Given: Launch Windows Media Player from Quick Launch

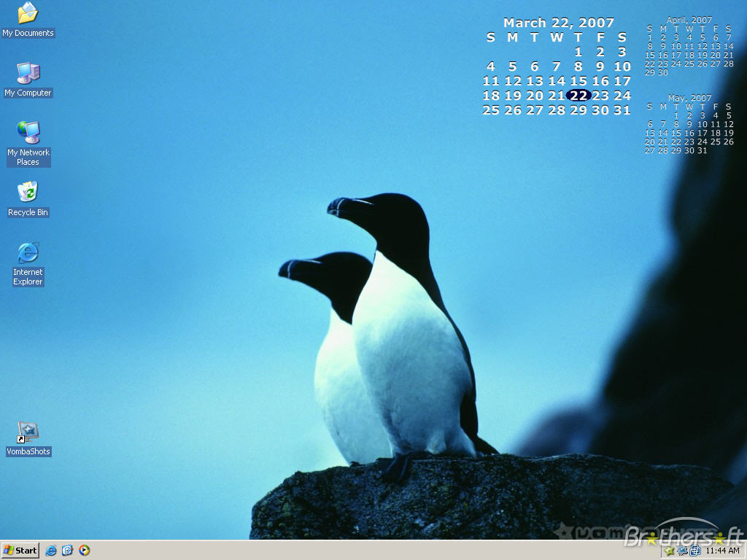Looking at the screenshot, I should (x=85, y=551).
